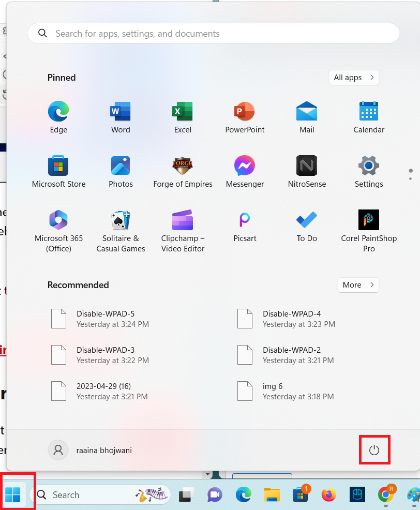420x510 pixels.
Task: Start Messenger from the Start menu
Action: (x=244, y=171)
